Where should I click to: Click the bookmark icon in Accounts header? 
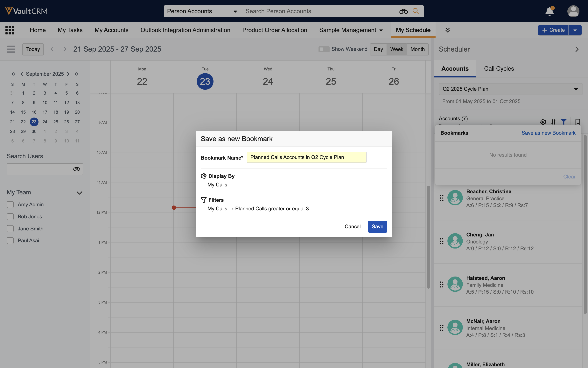pyautogui.click(x=577, y=122)
